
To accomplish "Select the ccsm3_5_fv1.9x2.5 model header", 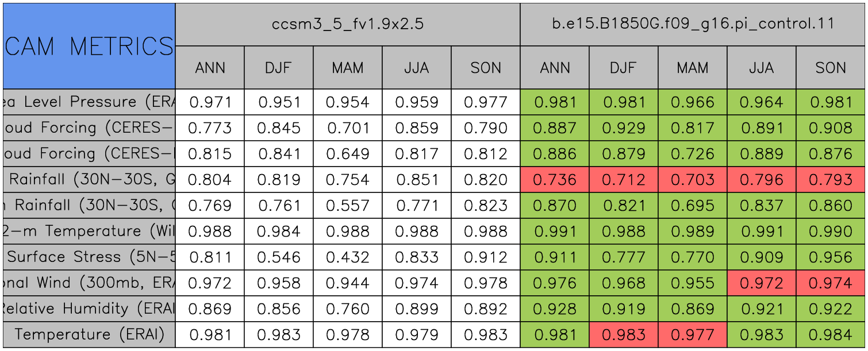I will (348, 25).
